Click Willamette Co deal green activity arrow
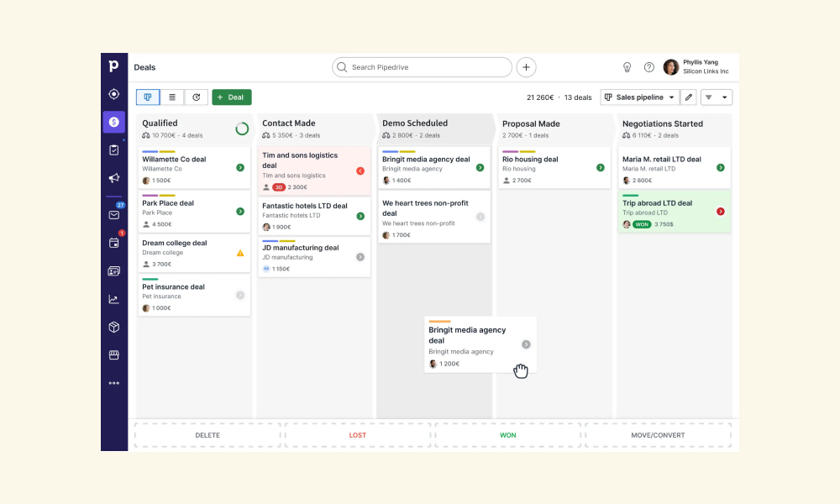Screen dimensions: 840x504 coord(240,168)
